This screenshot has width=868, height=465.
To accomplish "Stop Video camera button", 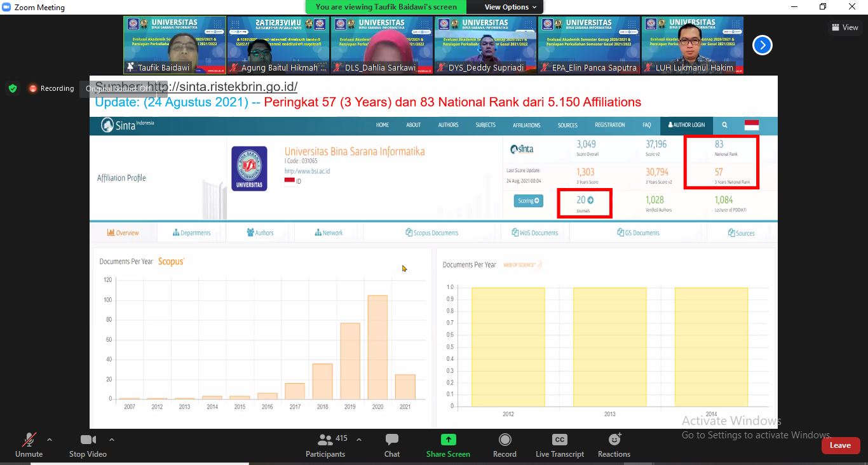I will click(88, 445).
